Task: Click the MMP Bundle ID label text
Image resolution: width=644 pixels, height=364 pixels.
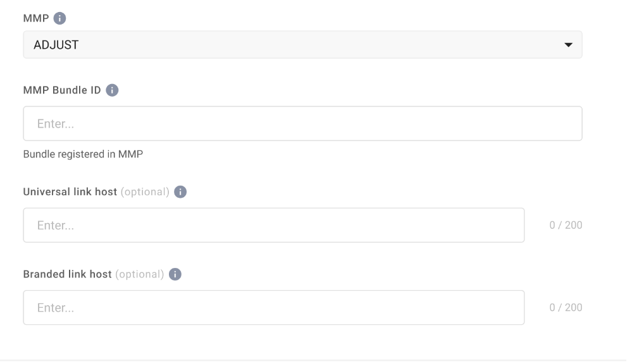Action: (x=61, y=90)
